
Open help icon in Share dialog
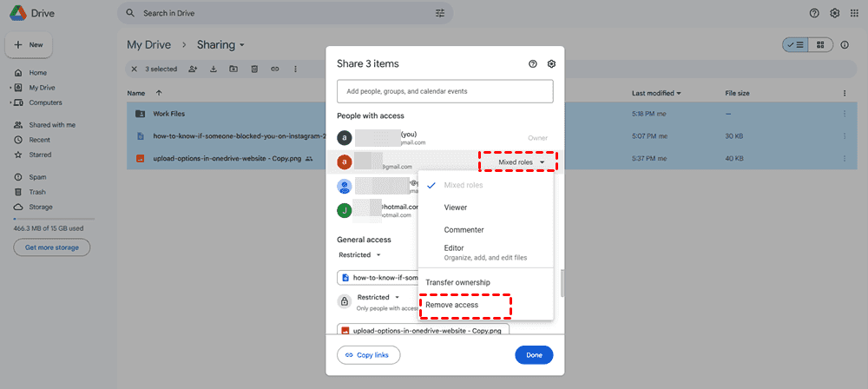coord(533,63)
